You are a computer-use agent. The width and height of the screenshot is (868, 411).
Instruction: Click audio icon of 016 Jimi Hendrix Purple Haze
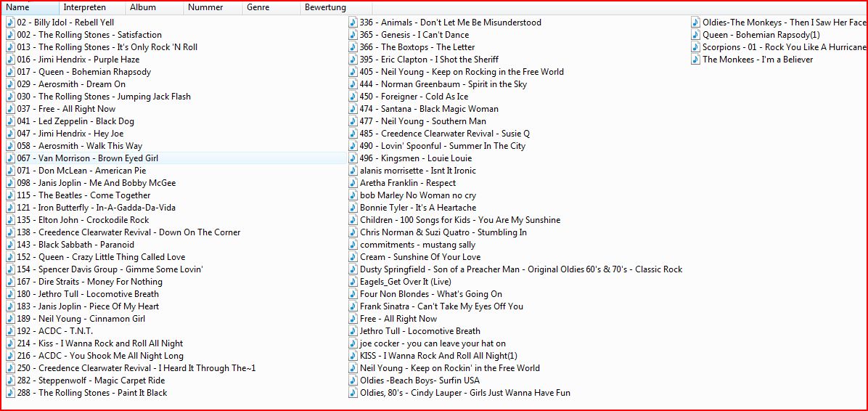[x=10, y=60]
